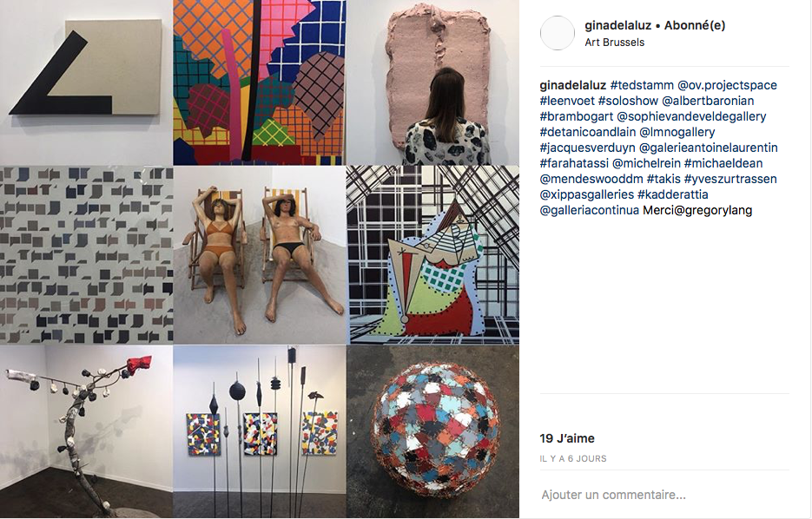The width and height of the screenshot is (812, 519).
Task: Visit the @ov.projectspace mention
Action: (x=727, y=85)
